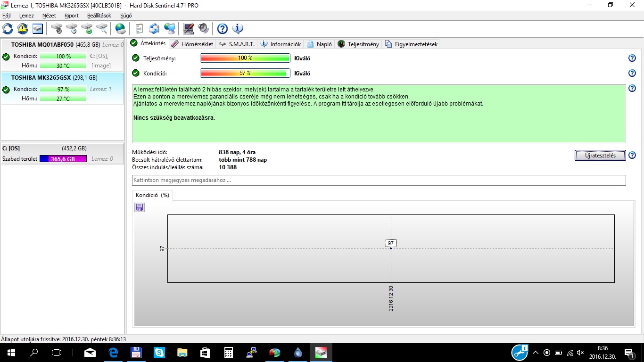The image size is (644, 362).
Task: Switch to S.M.A.R.T. tab
Action: (x=237, y=44)
